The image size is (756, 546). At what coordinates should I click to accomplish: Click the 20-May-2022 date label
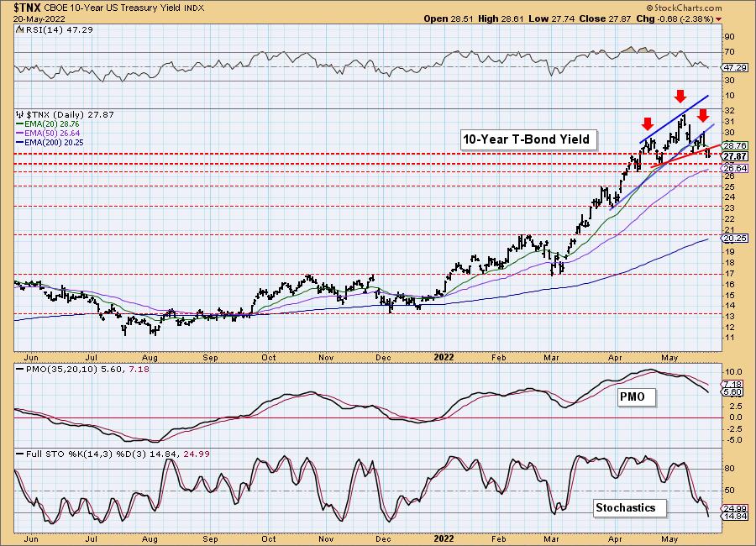pyautogui.click(x=39, y=18)
